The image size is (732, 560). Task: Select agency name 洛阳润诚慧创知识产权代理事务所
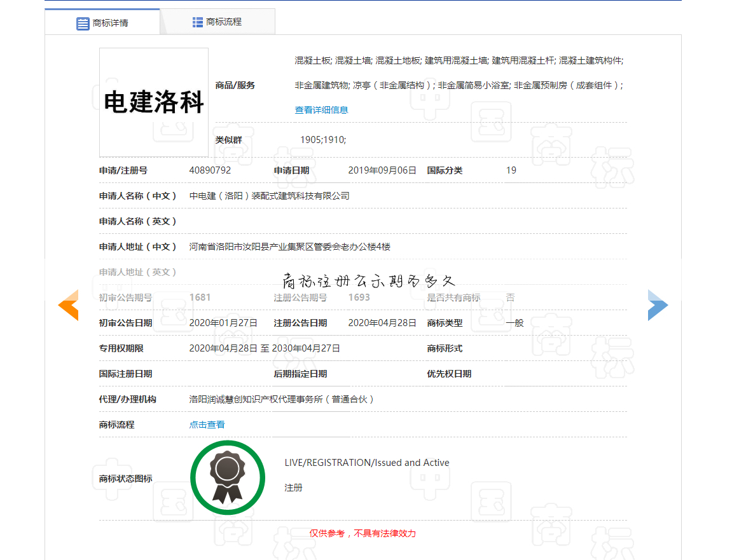tap(281, 399)
